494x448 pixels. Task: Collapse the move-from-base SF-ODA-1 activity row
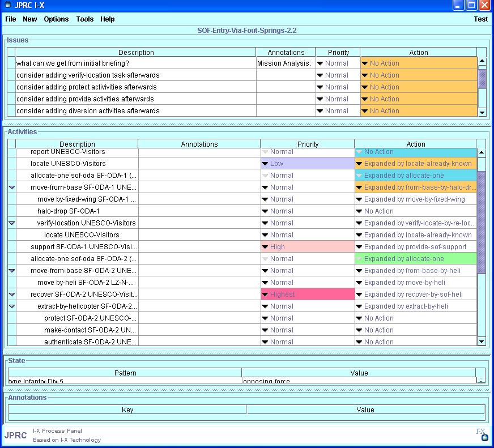coord(12,187)
